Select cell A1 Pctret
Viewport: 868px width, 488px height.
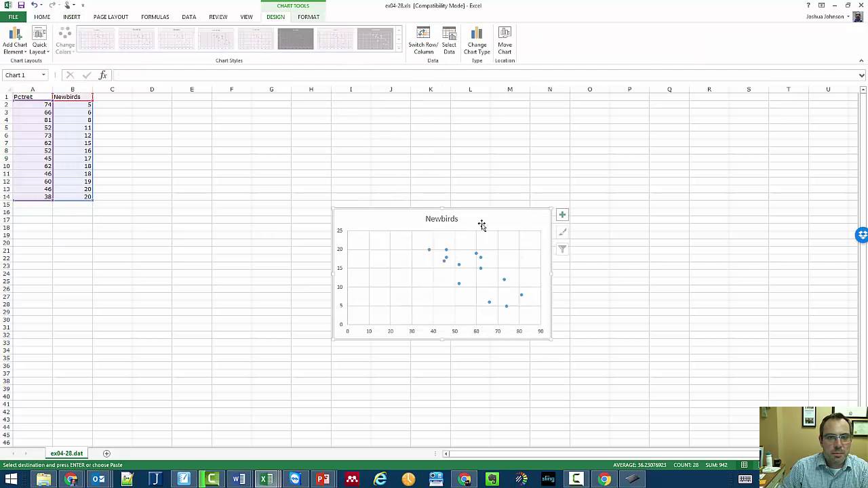[x=33, y=97]
